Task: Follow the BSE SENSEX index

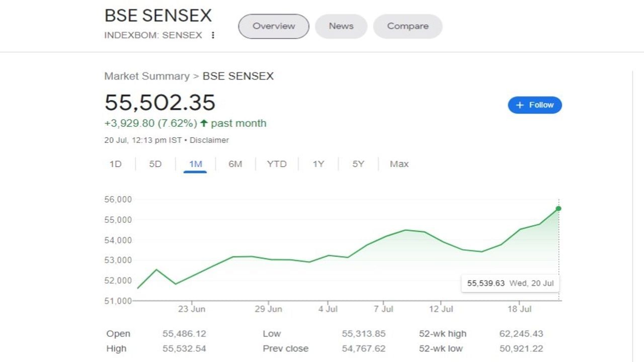Action: [534, 105]
